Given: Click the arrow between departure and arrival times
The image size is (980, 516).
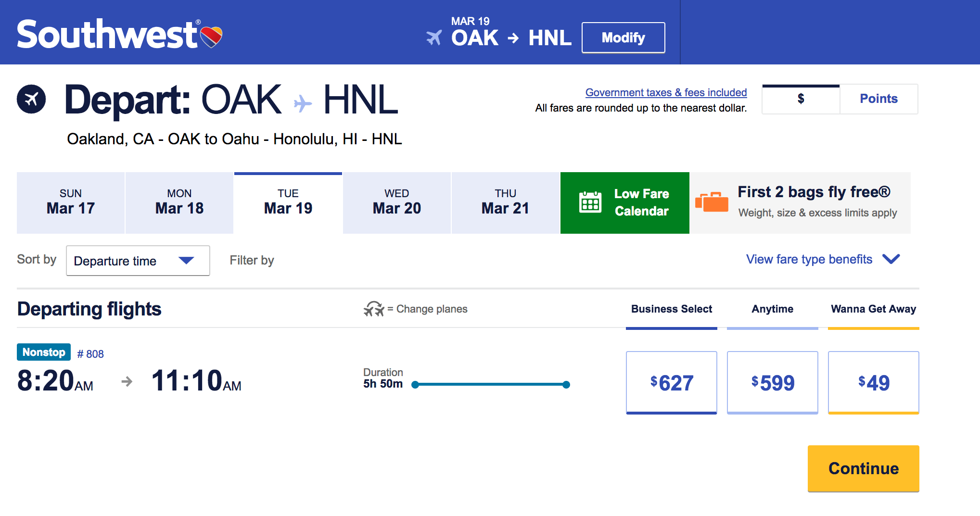Looking at the screenshot, I should (x=127, y=382).
